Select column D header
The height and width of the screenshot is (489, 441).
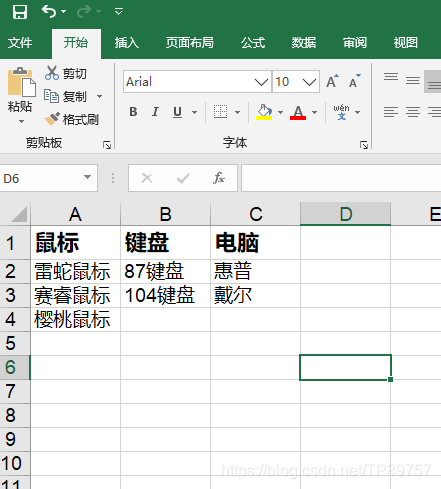(345, 214)
